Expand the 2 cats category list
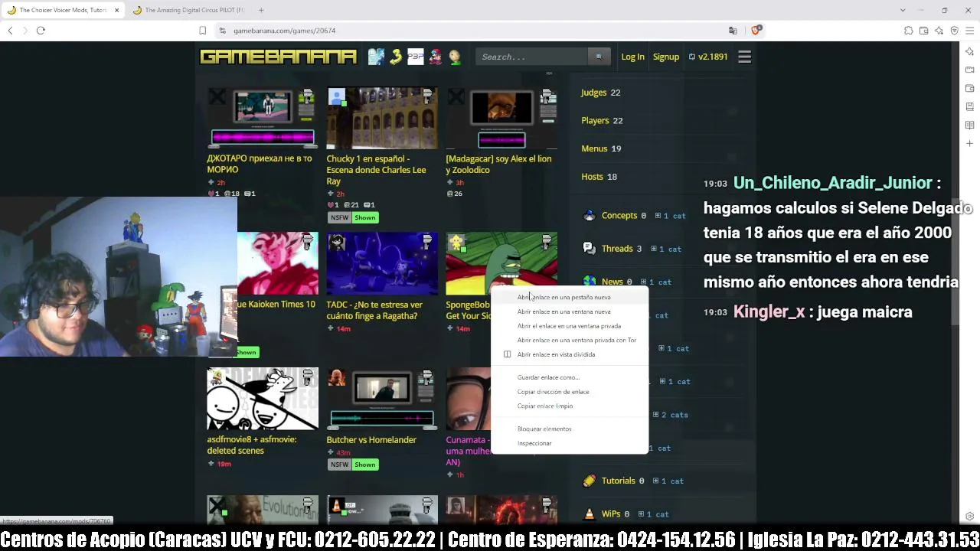 pyautogui.click(x=671, y=415)
